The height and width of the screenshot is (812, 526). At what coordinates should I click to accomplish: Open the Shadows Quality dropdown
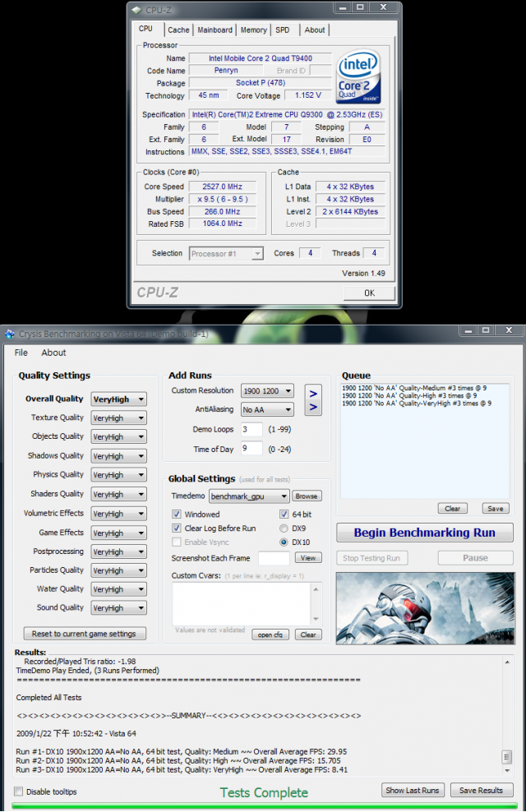pyautogui.click(x=118, y=455)
